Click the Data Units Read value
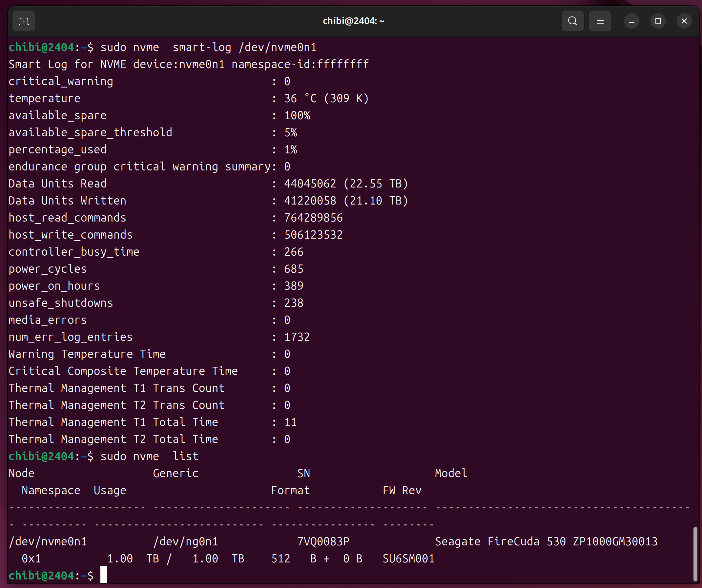This screenshot has height=588, width=702. point(346,184)
